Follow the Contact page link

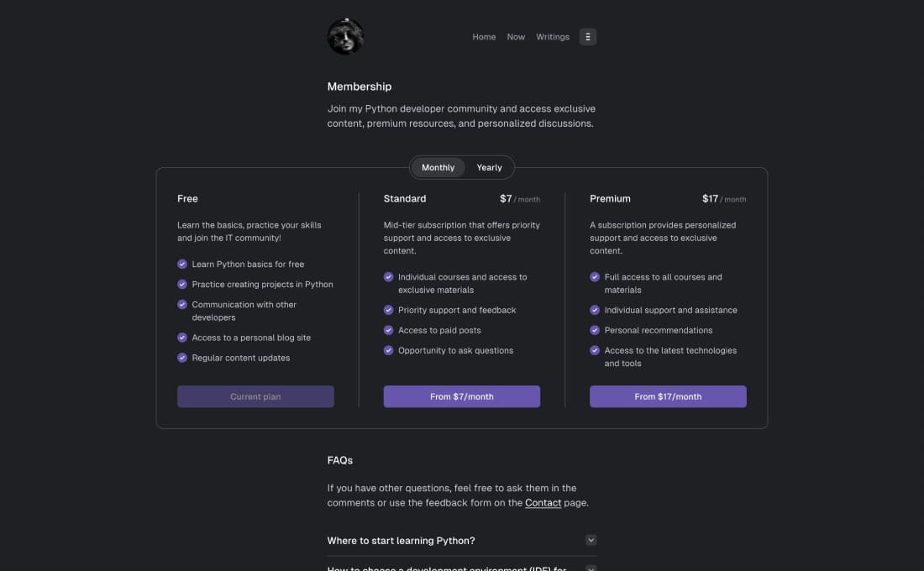click(x=543, y=503)
